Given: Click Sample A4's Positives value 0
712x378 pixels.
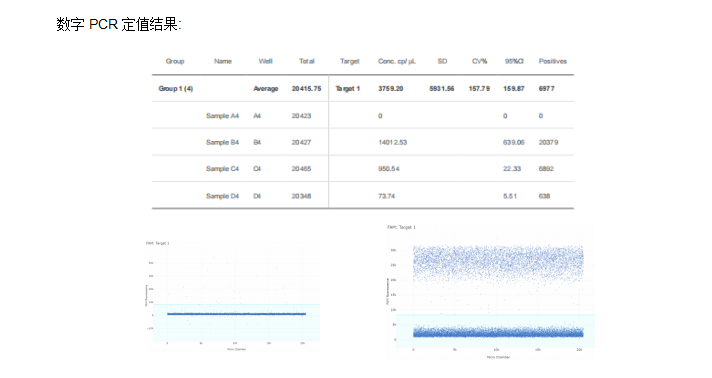Looking at the screenshot, I should (x=541, y=116).
